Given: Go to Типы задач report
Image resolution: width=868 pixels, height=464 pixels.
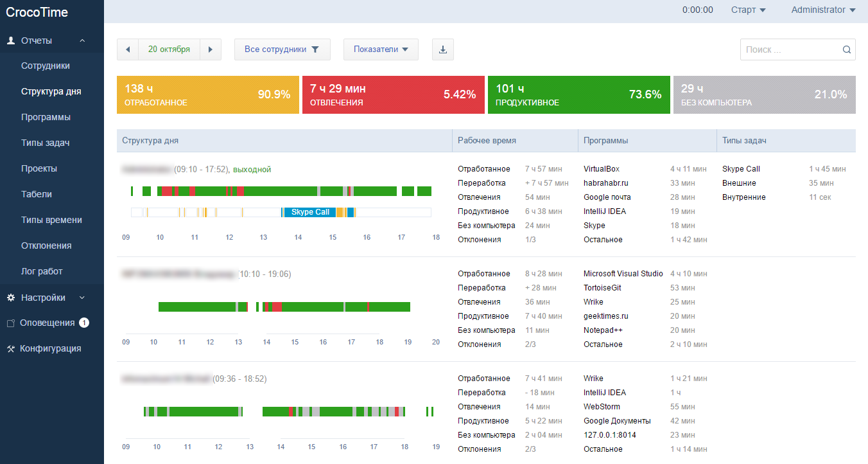Looking at the screenshot, I should point(45,143).
